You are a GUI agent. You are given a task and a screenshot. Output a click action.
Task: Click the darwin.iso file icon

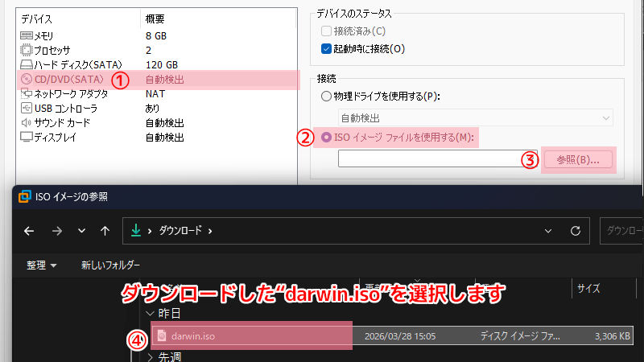pyautogui.click(x=162, y=335)
